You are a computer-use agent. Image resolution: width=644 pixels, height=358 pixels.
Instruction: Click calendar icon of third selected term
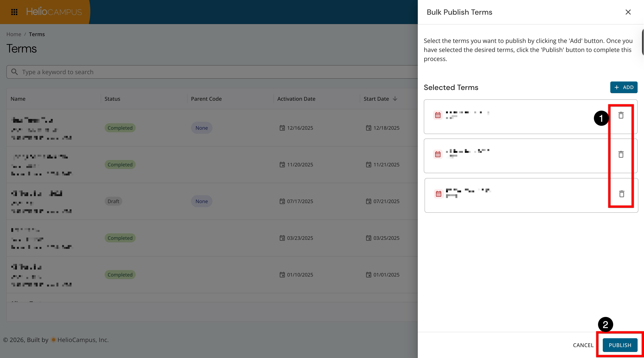click(x=438, y=194)
